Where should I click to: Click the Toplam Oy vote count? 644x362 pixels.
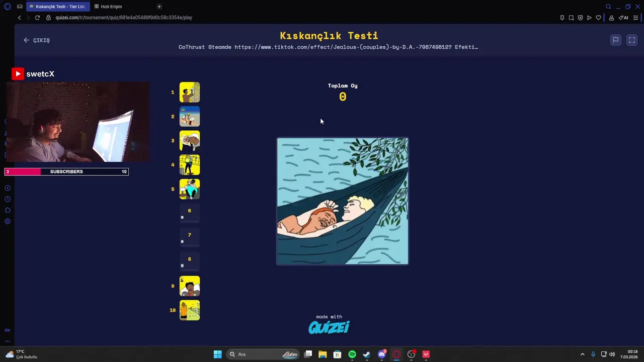343,97
